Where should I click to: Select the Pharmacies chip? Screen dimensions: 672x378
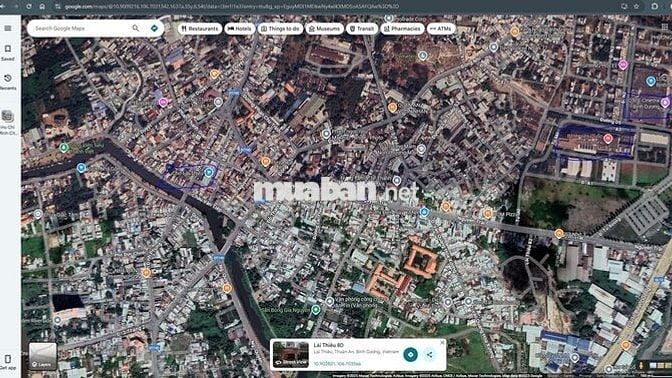[402, 29]
